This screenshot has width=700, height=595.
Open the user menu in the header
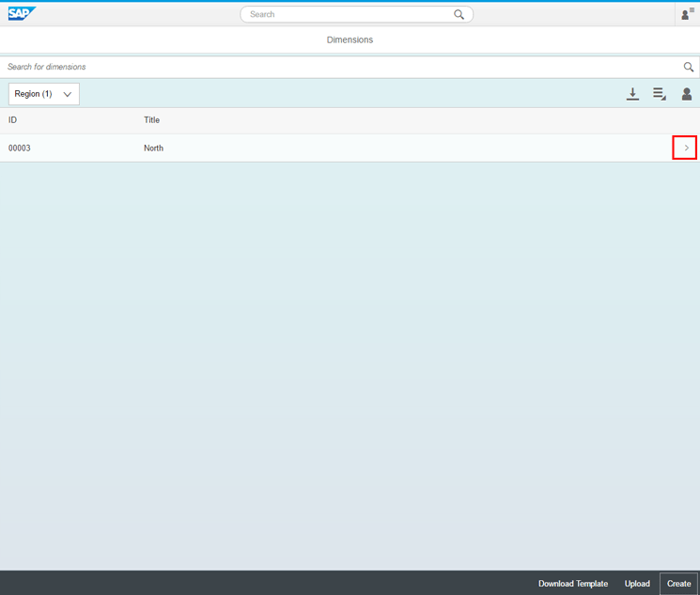tap(687, 14)
